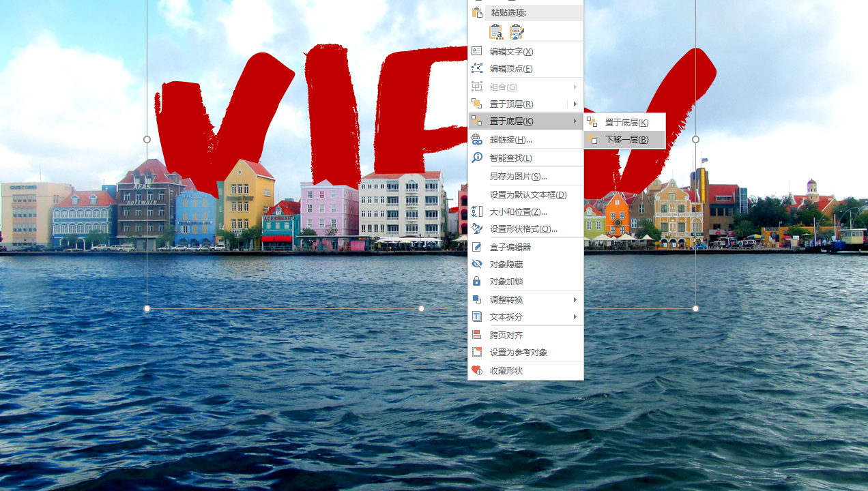Screen dimensions: 868x491
Task: Select 下移一层(B) in the submenu
Action: pyautogui.click(x=626, y=139)
